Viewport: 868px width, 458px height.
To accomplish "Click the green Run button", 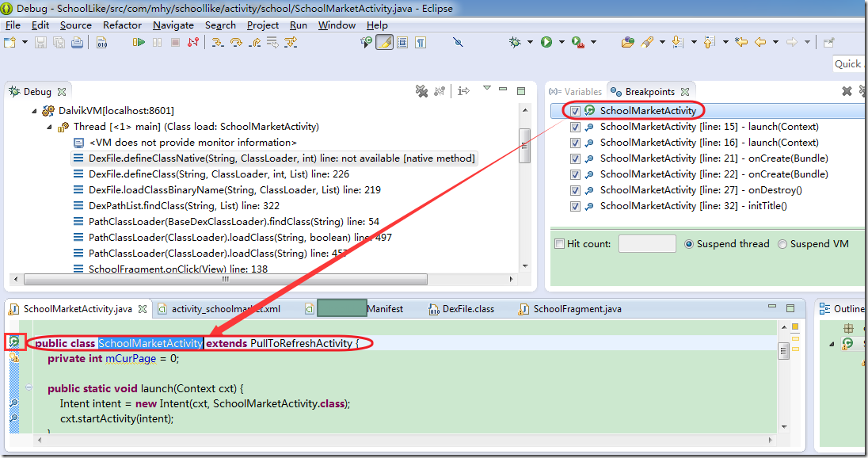I will coord(546,42).
